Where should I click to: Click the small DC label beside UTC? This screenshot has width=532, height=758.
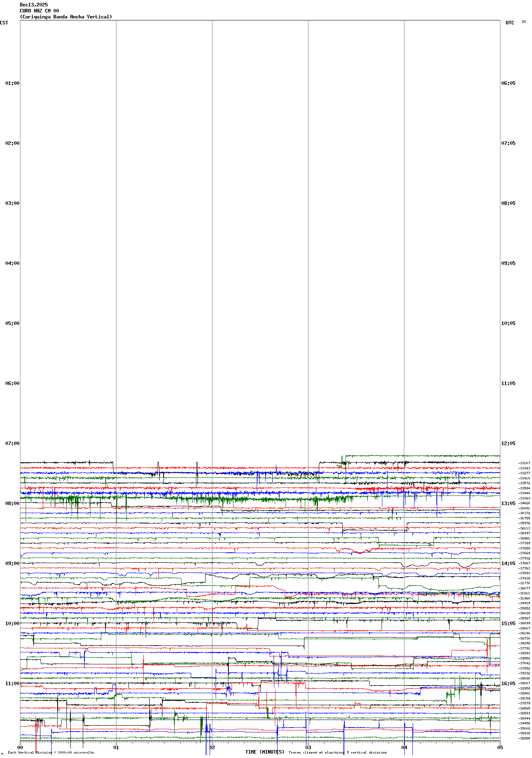click(524, 22)
